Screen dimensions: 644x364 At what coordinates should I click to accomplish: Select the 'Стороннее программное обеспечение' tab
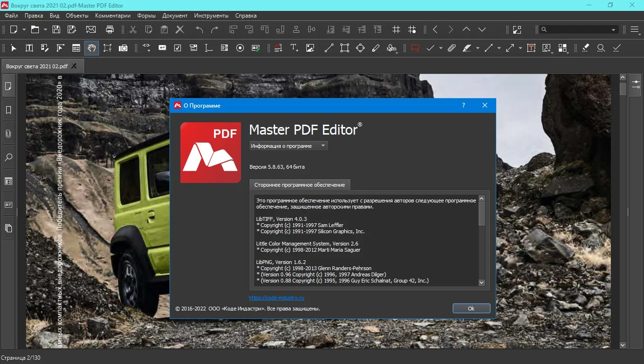(300, 185)
